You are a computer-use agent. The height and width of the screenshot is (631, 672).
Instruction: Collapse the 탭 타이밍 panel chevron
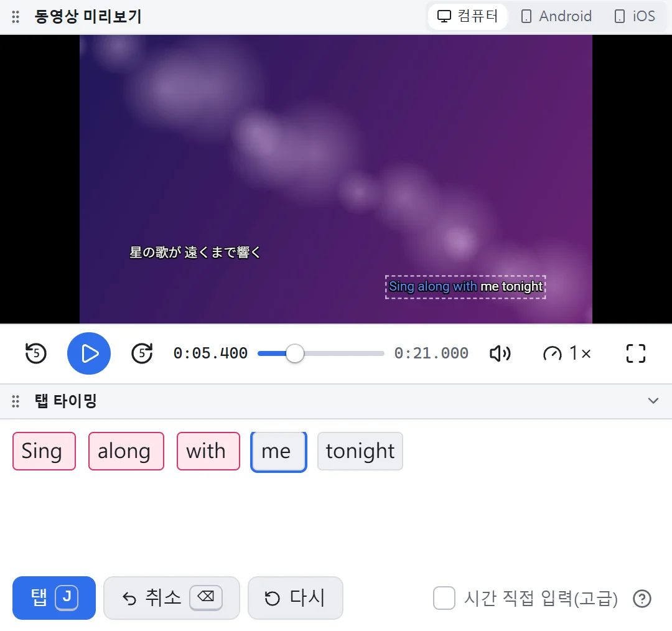[x=653, y=401]
